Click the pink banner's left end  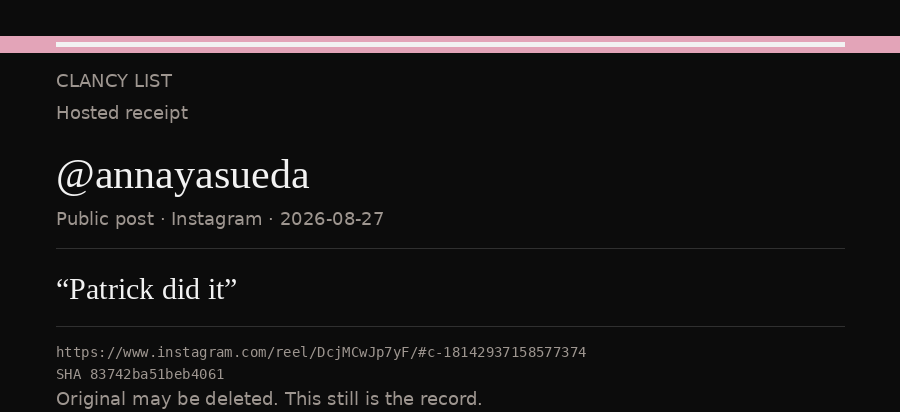click(28, 44)
